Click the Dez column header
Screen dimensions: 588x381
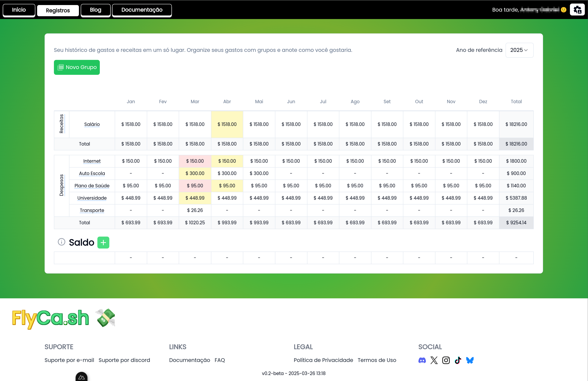click(483, 102)
